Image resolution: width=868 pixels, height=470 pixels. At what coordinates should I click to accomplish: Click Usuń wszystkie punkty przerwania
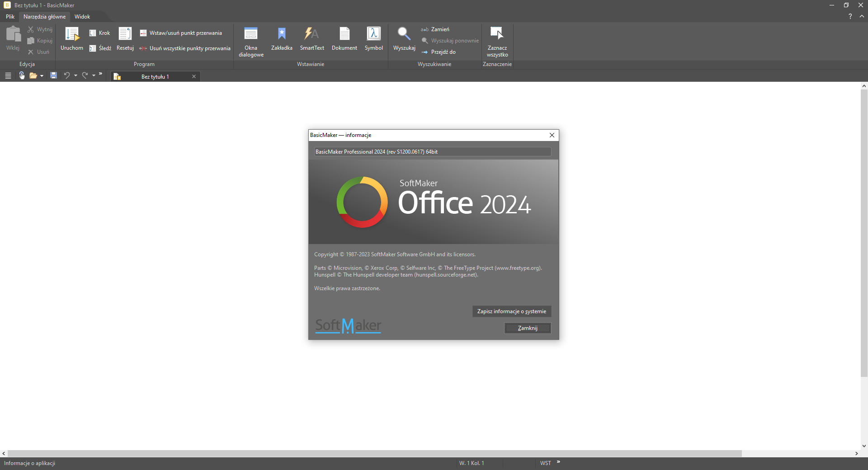(x=185, y=48)
